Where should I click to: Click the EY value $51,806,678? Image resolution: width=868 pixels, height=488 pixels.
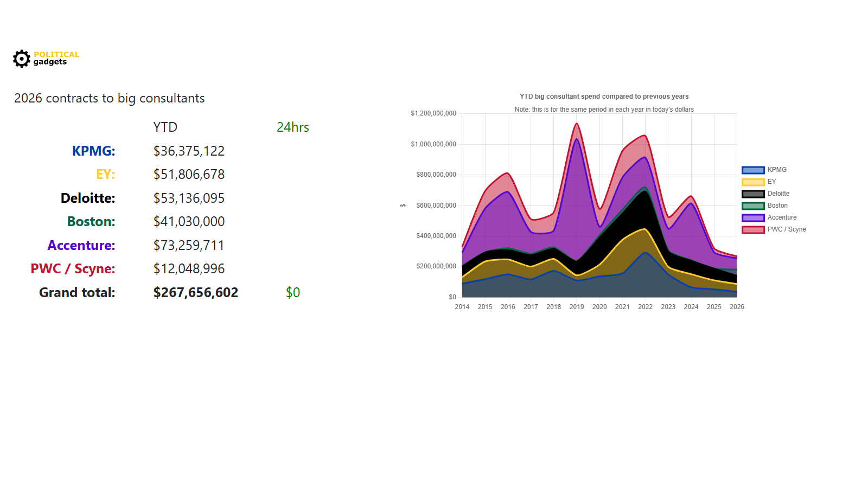click(x=189, y=174)
